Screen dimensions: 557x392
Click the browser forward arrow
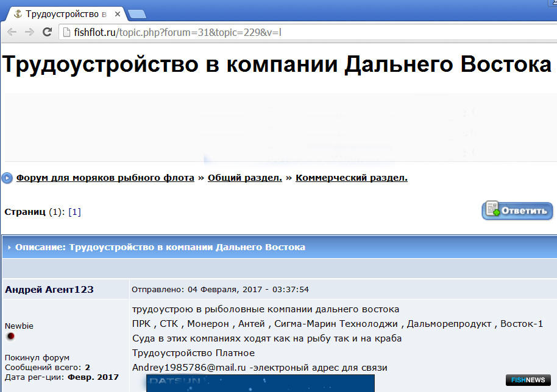pyautogui.click(x=29, y=32)
